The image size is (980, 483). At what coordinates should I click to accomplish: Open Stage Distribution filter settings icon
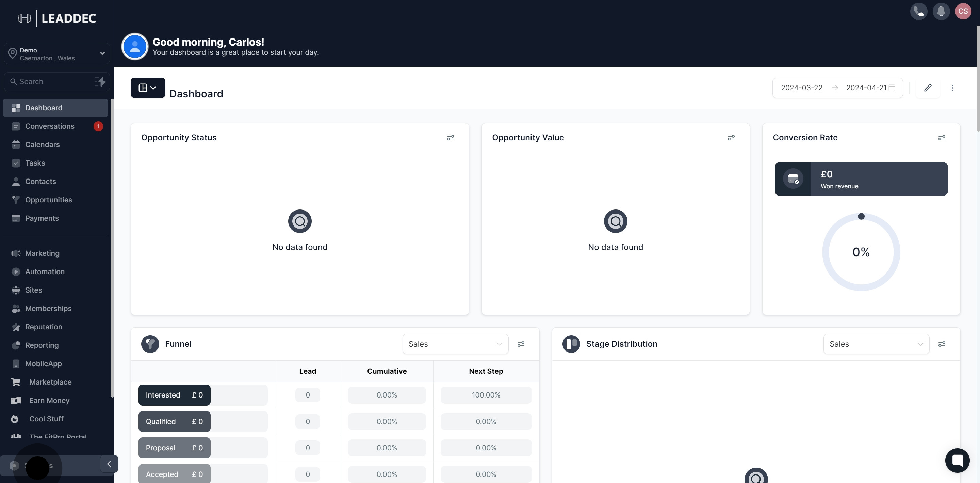942,344
